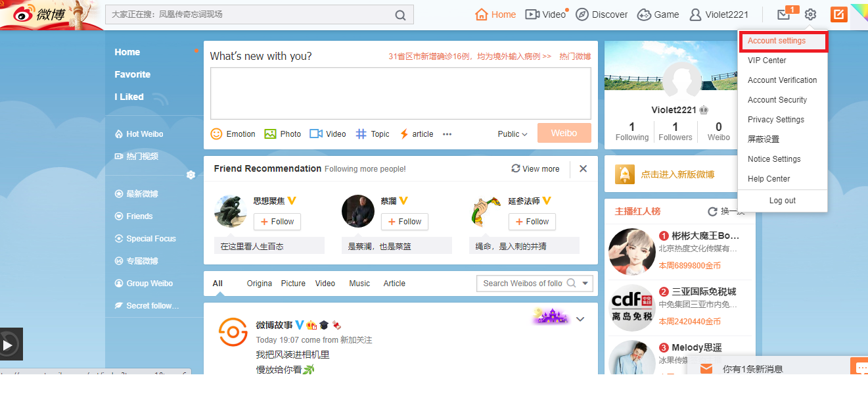Switch to Article feed tab

click(x=394, y=284)
